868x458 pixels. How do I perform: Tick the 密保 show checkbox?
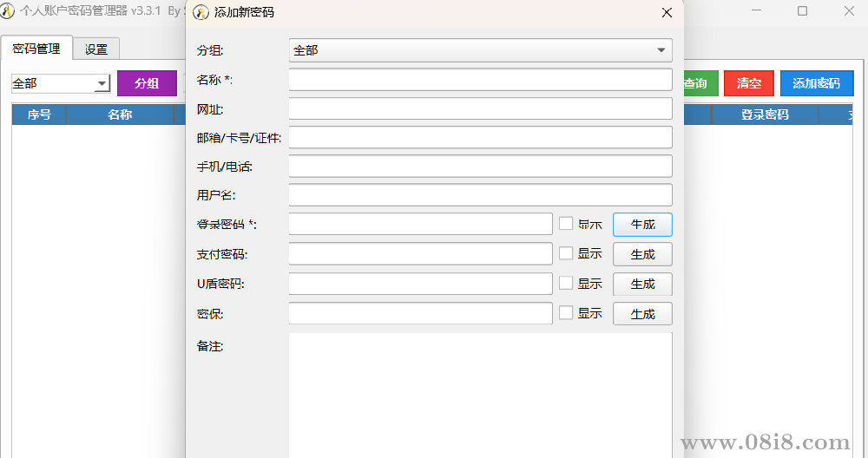[566, 313]
